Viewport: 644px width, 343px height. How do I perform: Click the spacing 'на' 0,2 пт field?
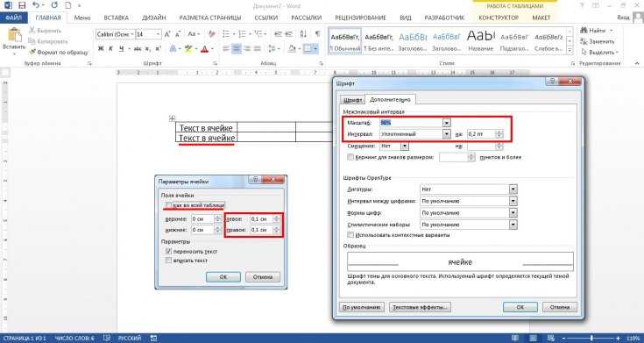481,134
